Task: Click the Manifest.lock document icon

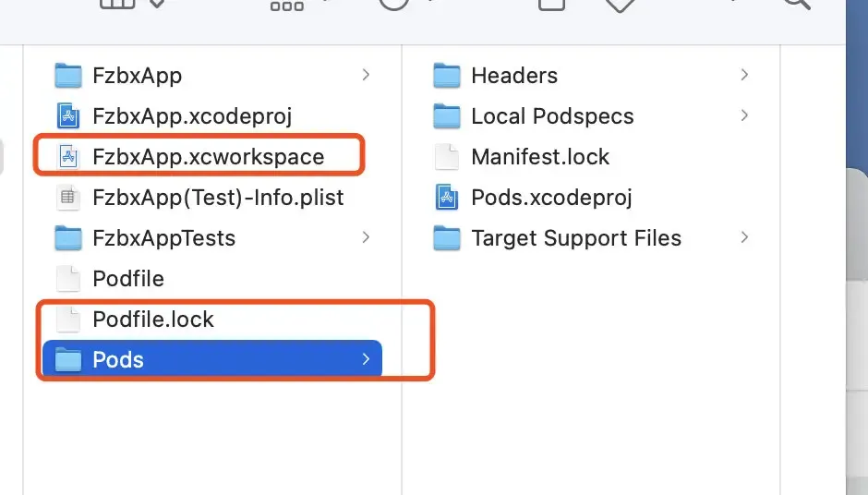Action: click(x=447, y=156)
